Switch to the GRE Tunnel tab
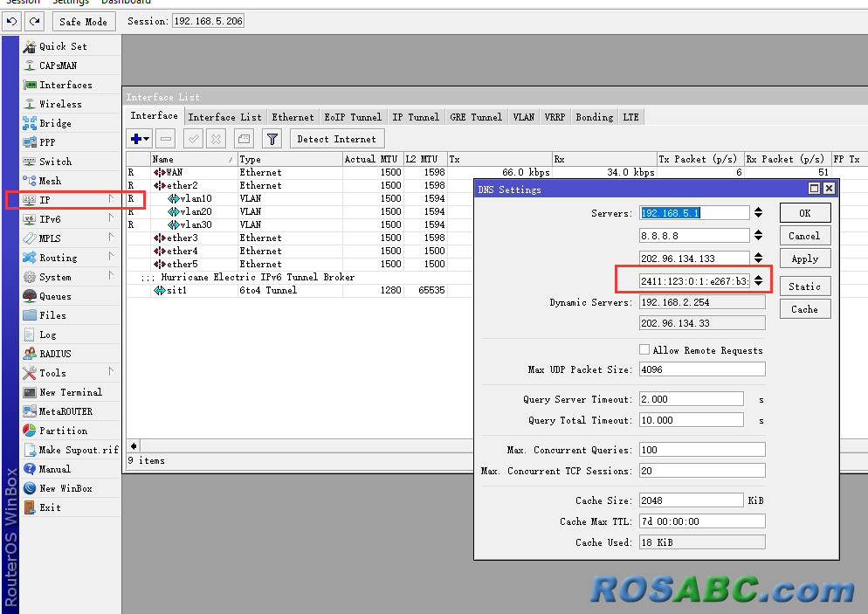This screenshot has height=614, width=868. [476, 117]
